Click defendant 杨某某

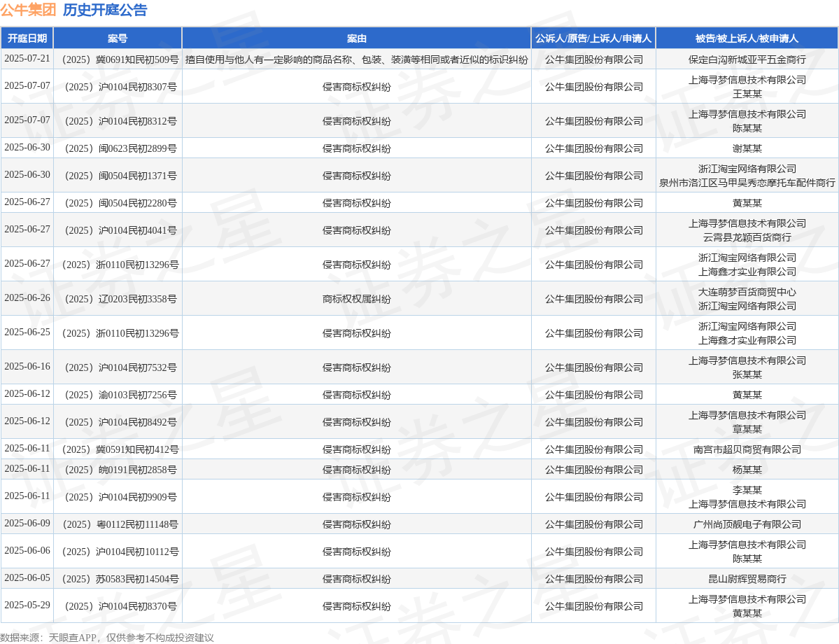pos(747,470)
